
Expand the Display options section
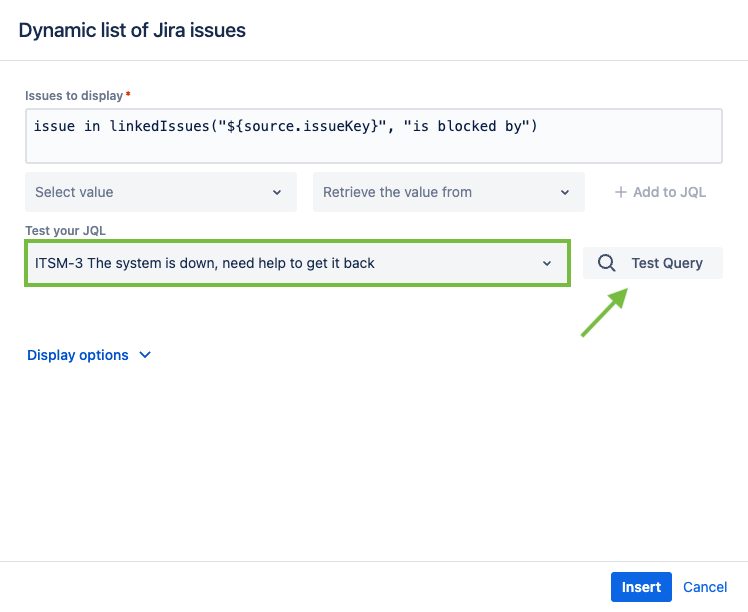(78, 355)
